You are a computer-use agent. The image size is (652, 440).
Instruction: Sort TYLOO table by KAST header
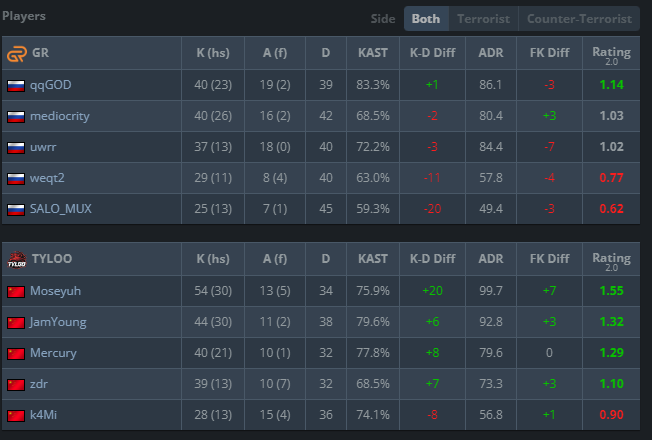372,259
